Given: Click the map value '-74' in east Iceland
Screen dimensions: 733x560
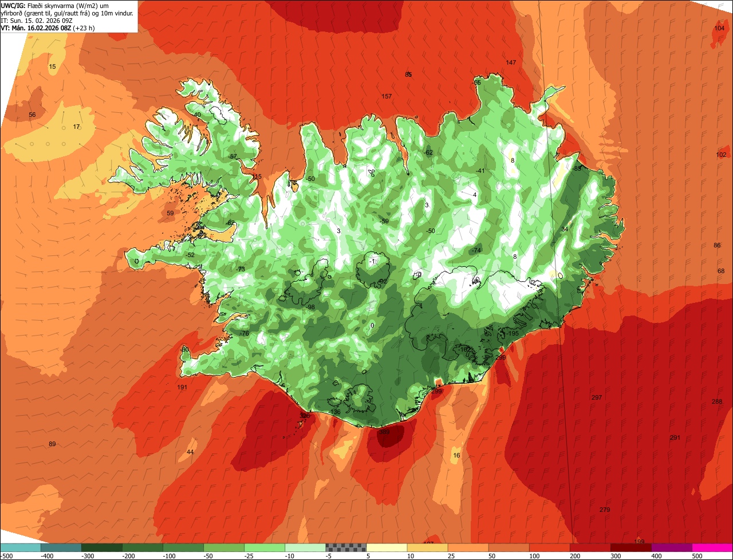Looking at the screenshot, I should coord(476,251).
